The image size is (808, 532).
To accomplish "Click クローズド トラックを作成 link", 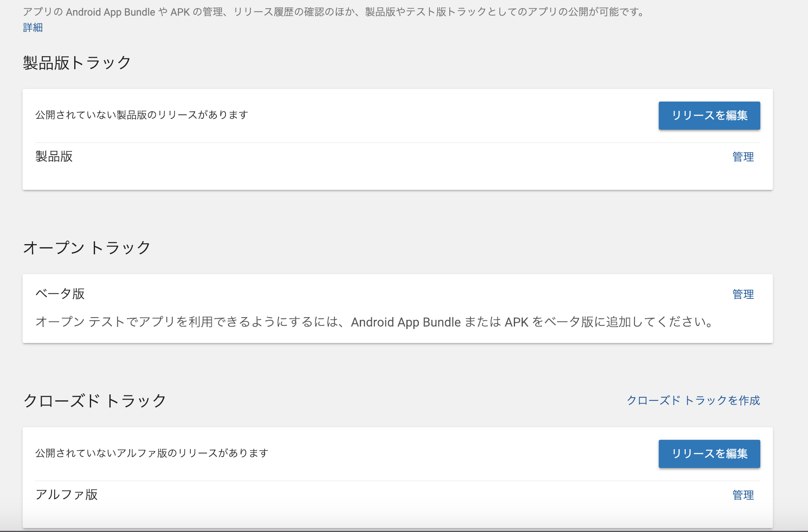I will 694,400.
